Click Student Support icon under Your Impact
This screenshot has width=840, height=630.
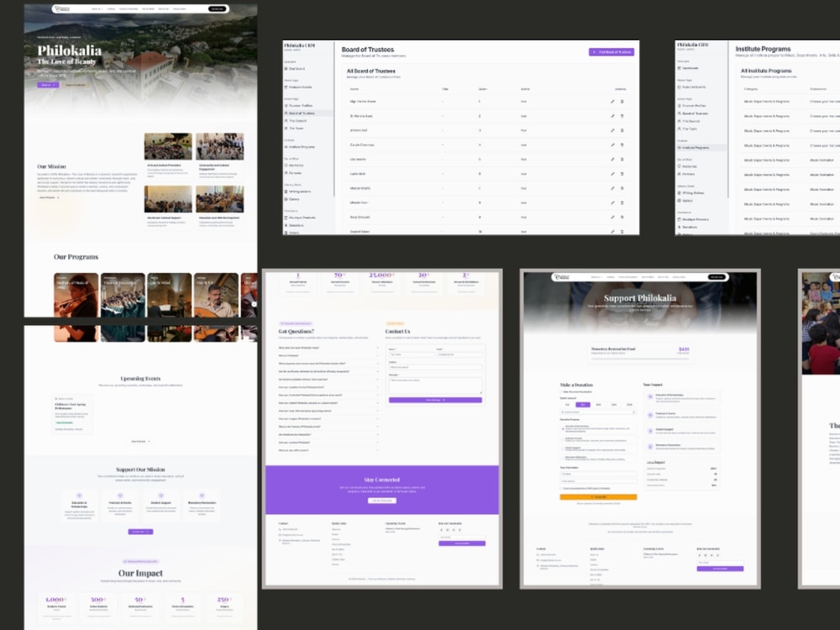pyautogui.click(x=650, y=431)
